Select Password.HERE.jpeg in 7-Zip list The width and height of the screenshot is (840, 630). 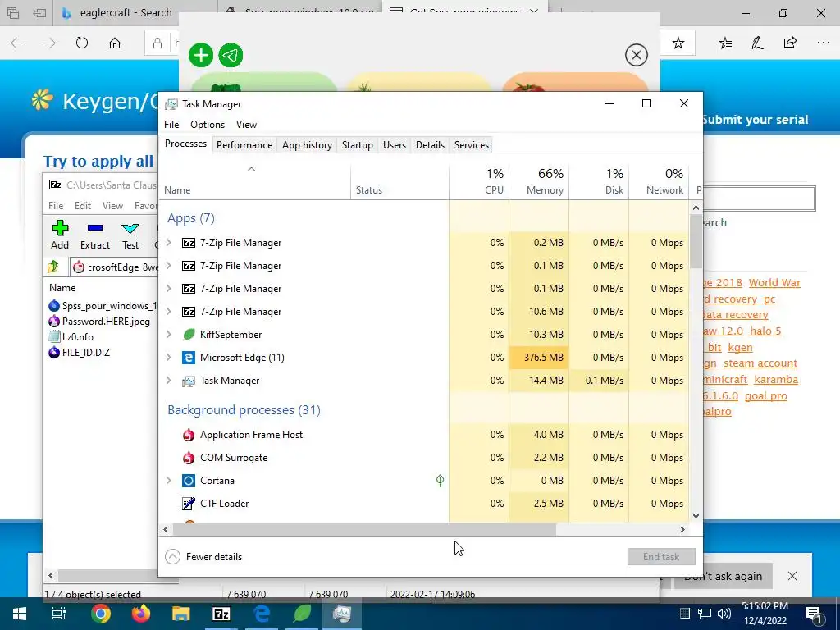pos(99,322)
